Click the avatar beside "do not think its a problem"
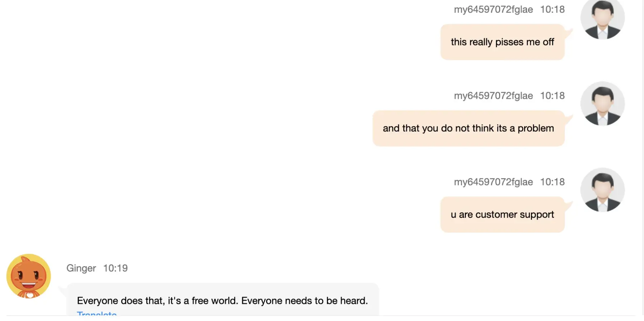 (602, 104)
